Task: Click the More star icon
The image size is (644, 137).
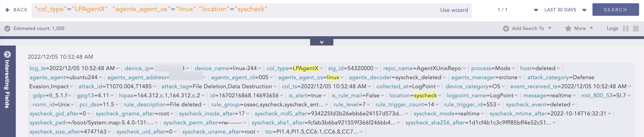Action: tap(568, 29)
